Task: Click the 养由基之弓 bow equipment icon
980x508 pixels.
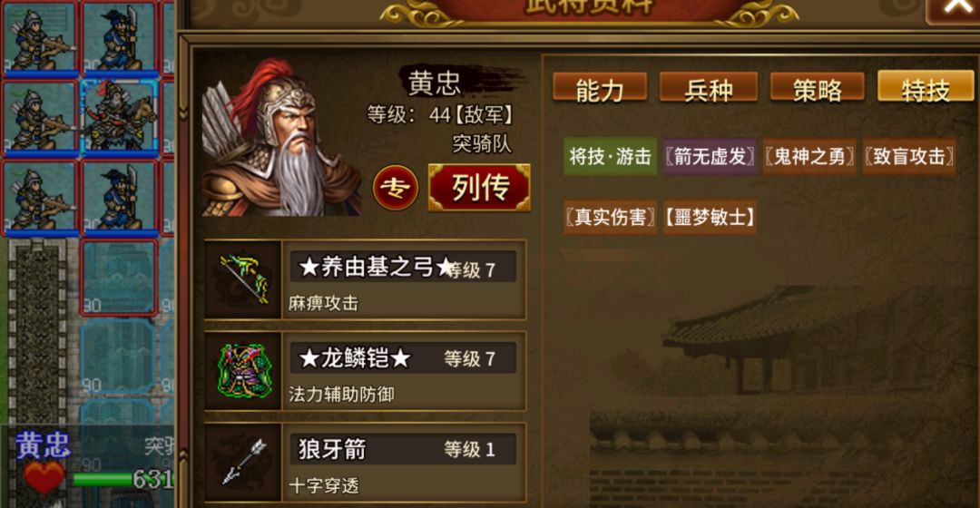Action: (243, 279)
